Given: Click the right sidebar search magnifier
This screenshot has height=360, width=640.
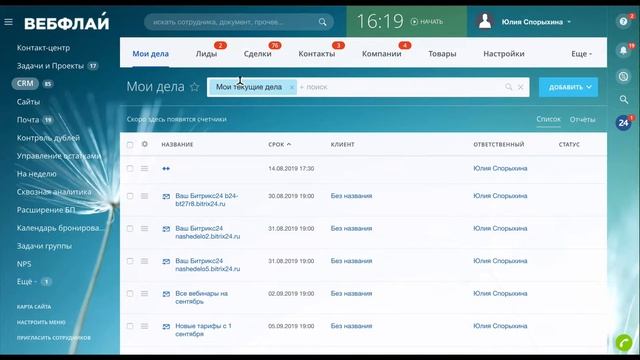Looking at the screenshot, I should (623, 99).
